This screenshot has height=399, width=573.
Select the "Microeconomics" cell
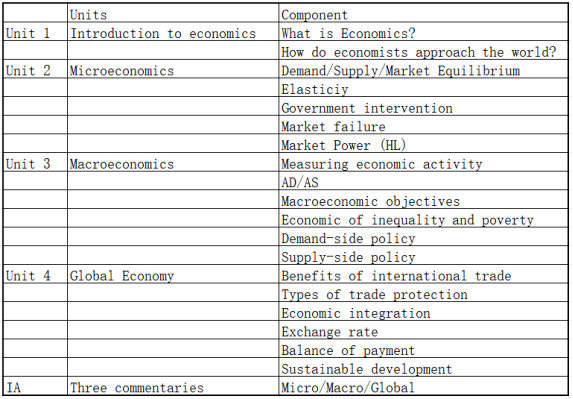pos(173,69)
